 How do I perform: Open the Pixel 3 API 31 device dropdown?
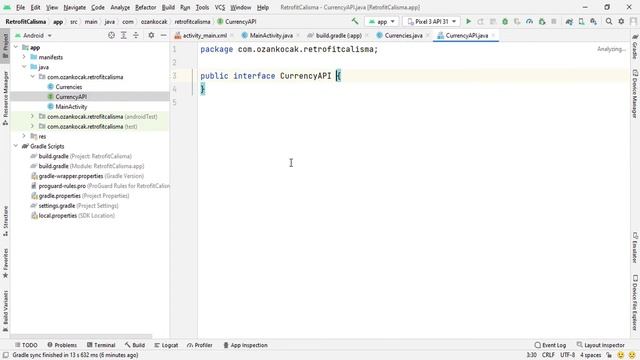(431, 21)
